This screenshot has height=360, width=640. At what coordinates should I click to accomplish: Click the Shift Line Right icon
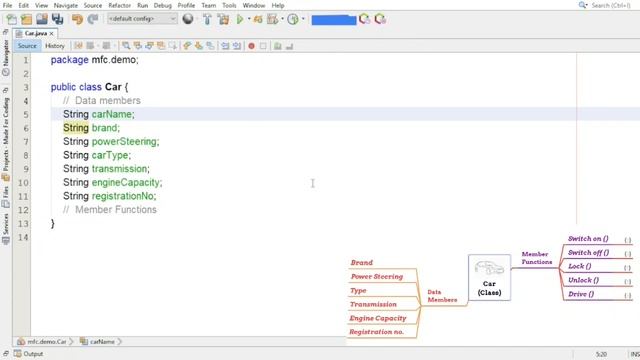pos(237,46)
